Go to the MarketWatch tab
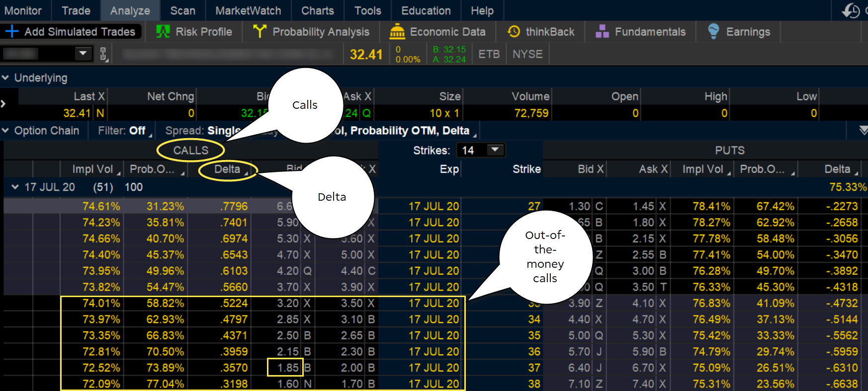Screen dimensions: 868x391 tap(248, 10)
